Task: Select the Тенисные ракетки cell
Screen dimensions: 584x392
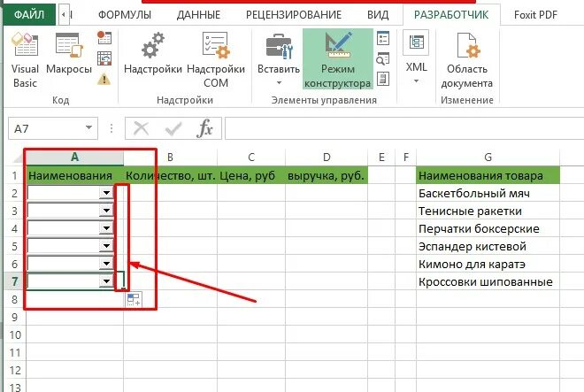Action: pyautogui.click(x=488, y=211)
